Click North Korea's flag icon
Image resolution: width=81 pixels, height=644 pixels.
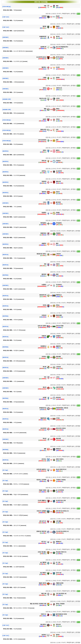[54, 6]
